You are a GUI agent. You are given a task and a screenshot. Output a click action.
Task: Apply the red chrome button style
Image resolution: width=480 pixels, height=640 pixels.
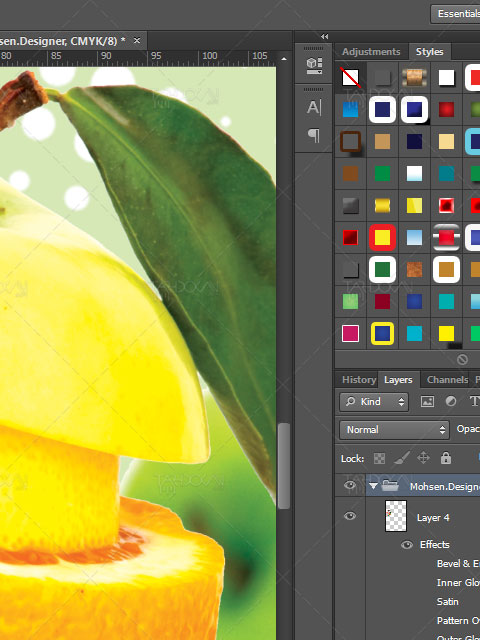pyautogui.click(x=446, y=237)
